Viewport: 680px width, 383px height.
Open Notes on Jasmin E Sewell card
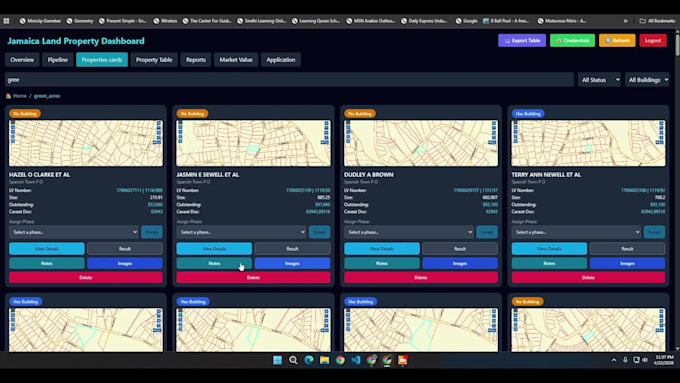pos(214,263)
